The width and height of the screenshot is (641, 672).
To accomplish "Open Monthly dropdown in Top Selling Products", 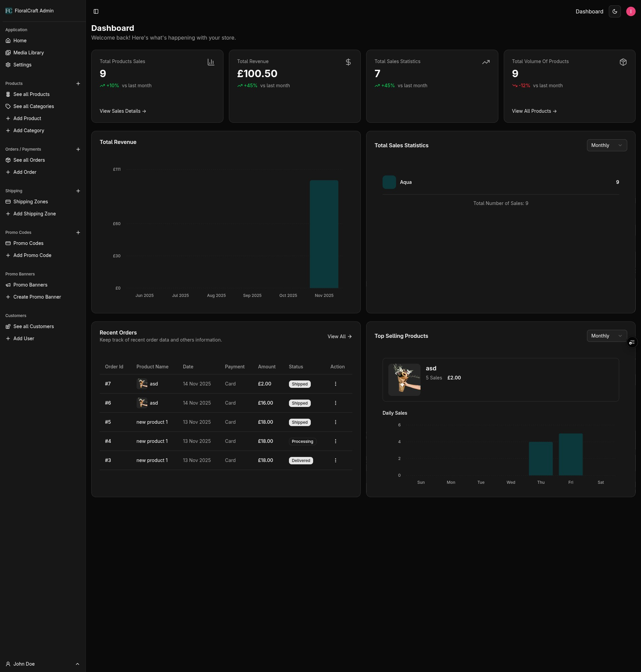I will coord(606,336).
